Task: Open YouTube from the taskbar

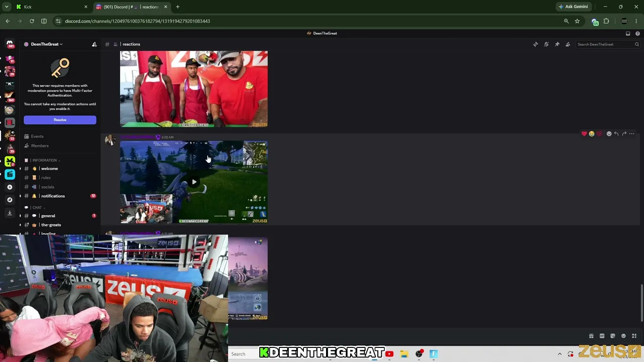Action: 389,354
